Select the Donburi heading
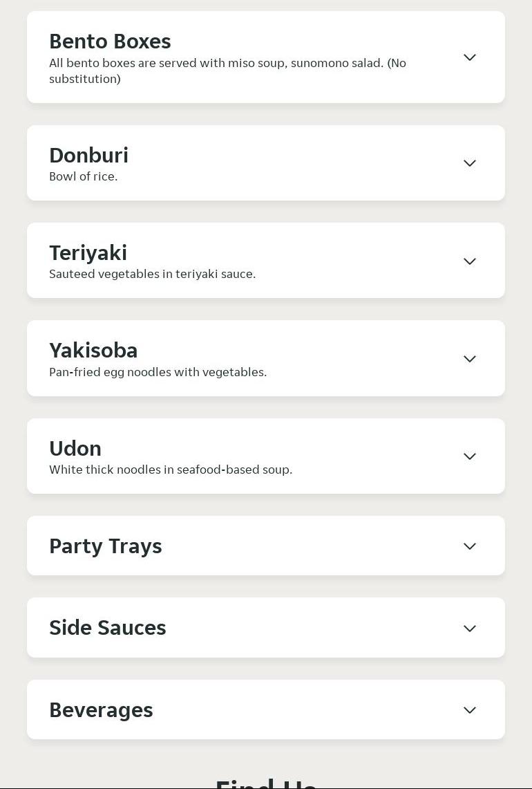The image size is (532, 789). click(88, 156)
